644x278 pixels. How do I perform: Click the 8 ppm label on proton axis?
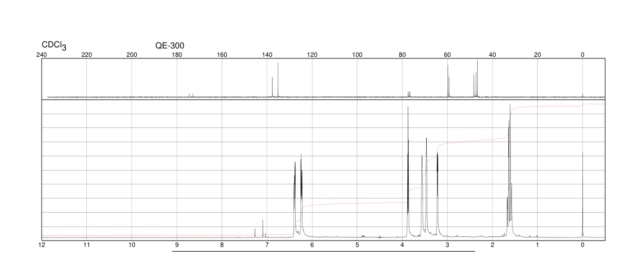pos(222,245)
